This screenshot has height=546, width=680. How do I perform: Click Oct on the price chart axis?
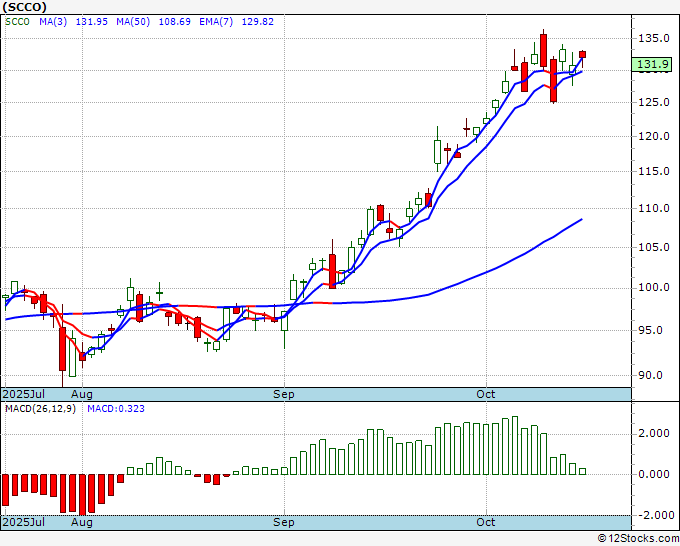[x=486, y=394]
